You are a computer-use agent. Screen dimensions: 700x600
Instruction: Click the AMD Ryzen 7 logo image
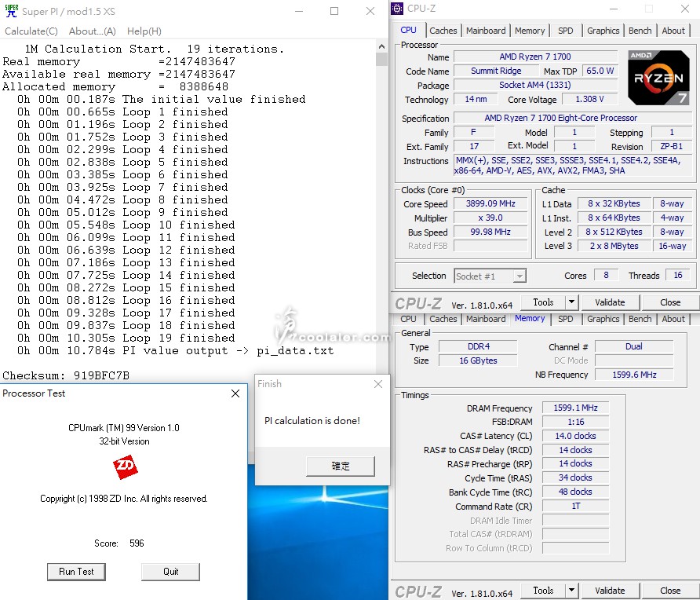tap(658, 78)
